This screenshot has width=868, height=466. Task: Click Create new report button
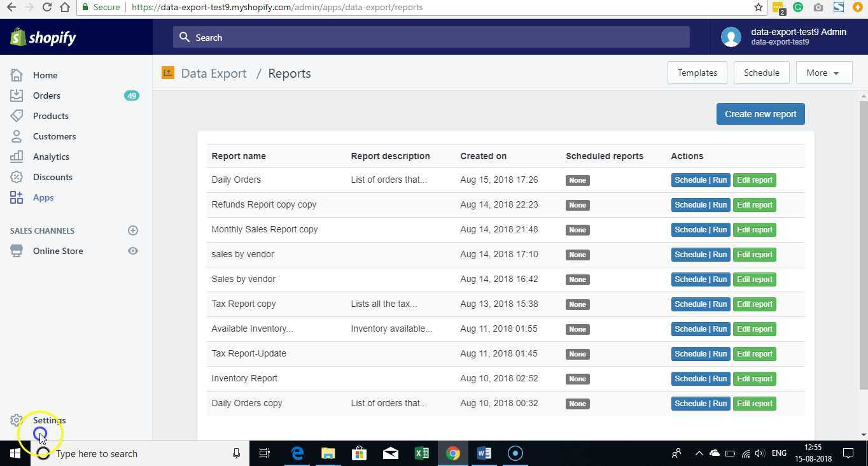pyautogui.click(x=760, y=113)
